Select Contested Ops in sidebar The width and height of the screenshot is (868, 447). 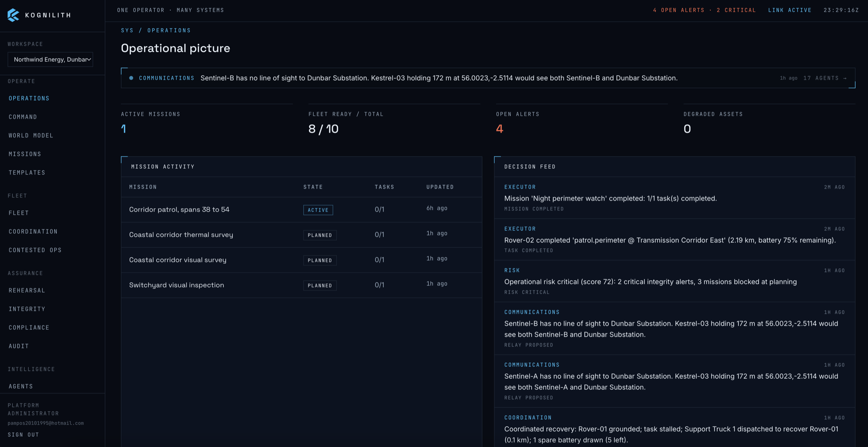[x=35, y=250]
